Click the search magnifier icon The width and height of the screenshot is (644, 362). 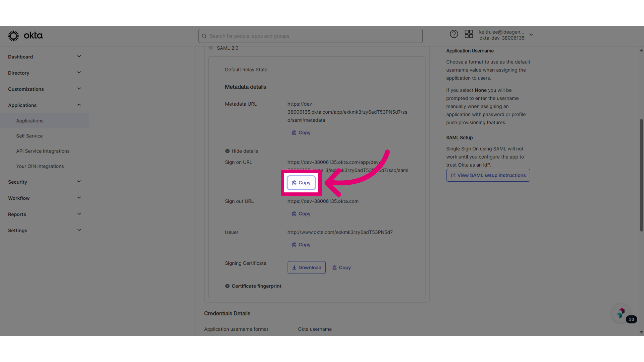[204, 36]
